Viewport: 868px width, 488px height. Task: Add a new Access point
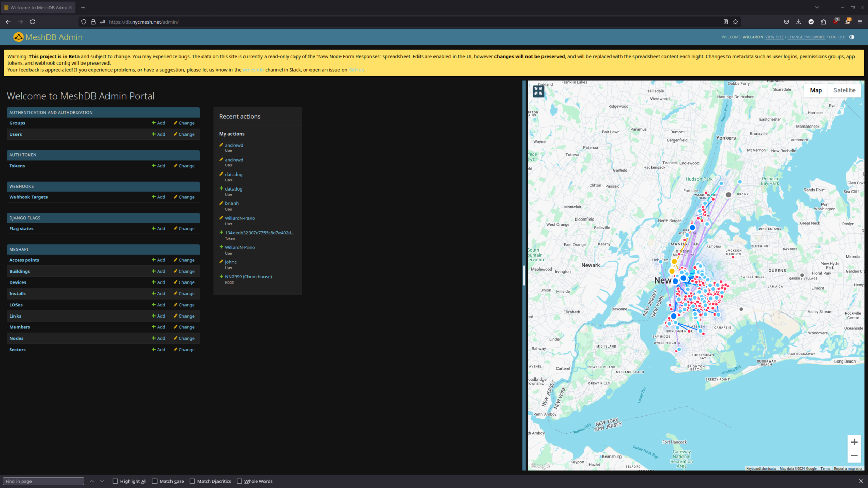(159, 260)
